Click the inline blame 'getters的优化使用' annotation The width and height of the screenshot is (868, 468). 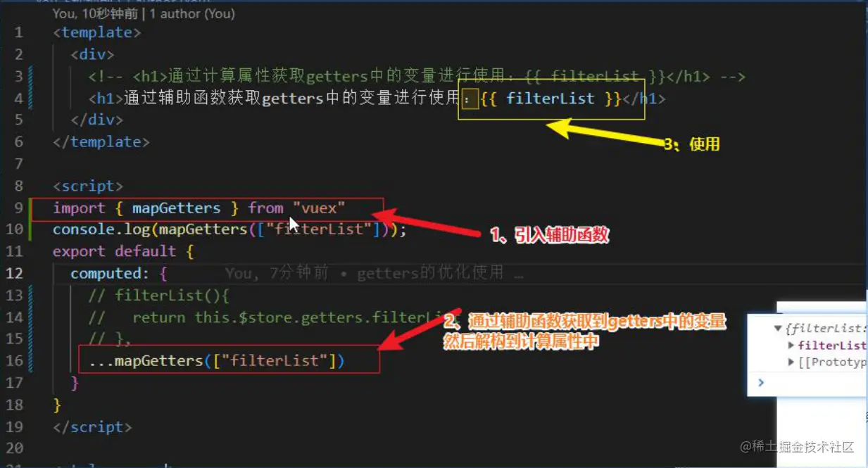tap(430, 273)
